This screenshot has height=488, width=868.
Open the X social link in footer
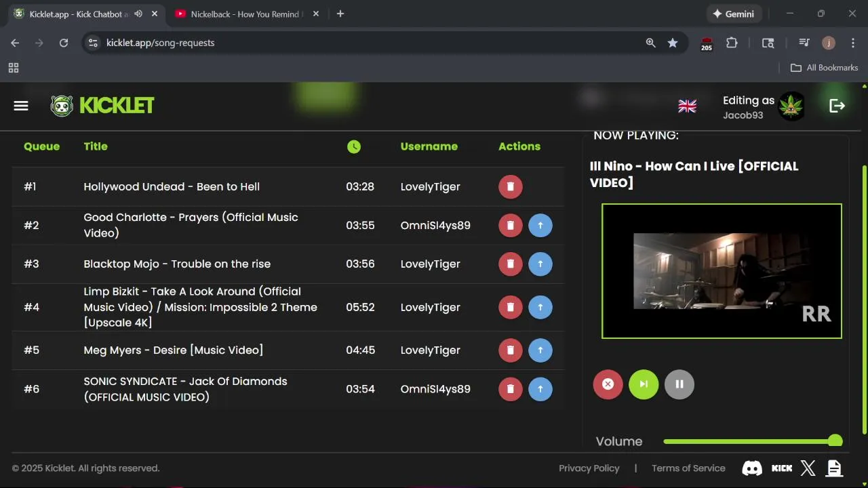pyautogui.click(x=808, y=468)
